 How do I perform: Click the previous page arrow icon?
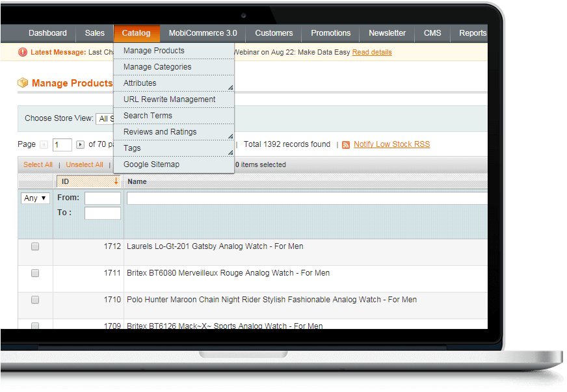[x=44, y=145]
